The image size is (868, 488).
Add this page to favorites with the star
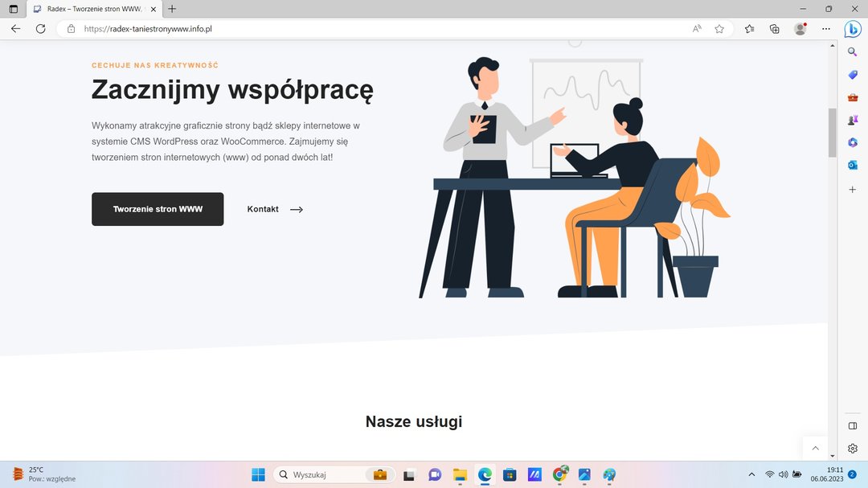pos(719,29)
